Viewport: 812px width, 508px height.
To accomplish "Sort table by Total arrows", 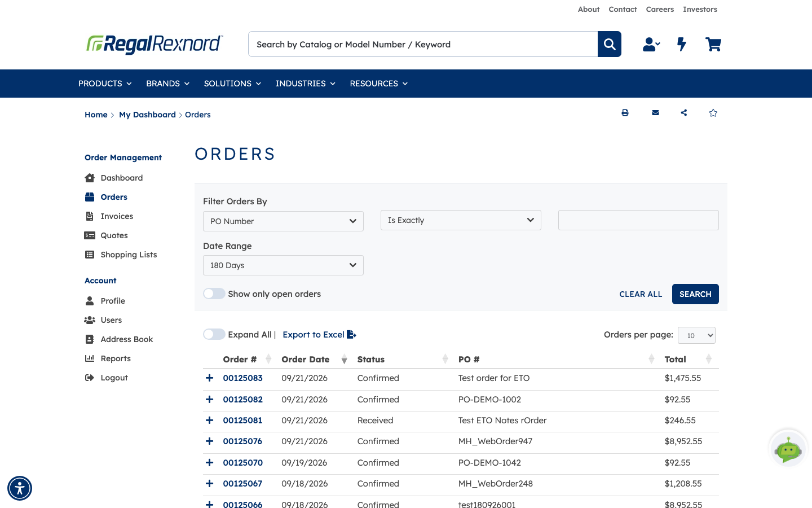I will tap(709, 359).
